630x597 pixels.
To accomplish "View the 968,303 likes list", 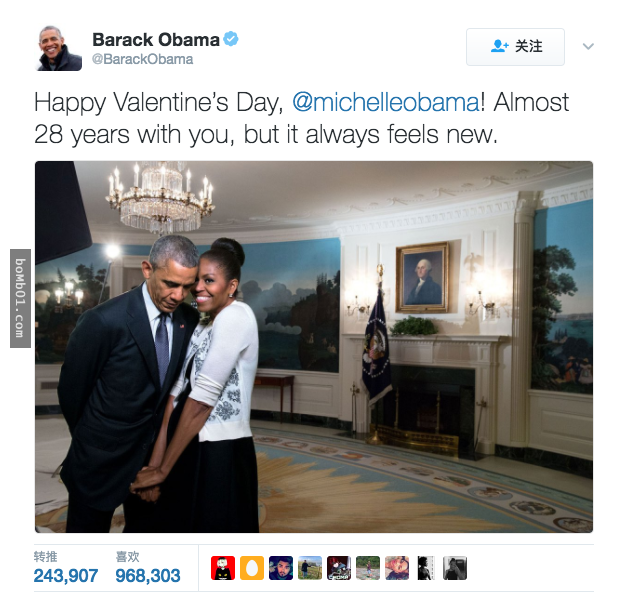I will pyautogui.click(x=147, y=568).
